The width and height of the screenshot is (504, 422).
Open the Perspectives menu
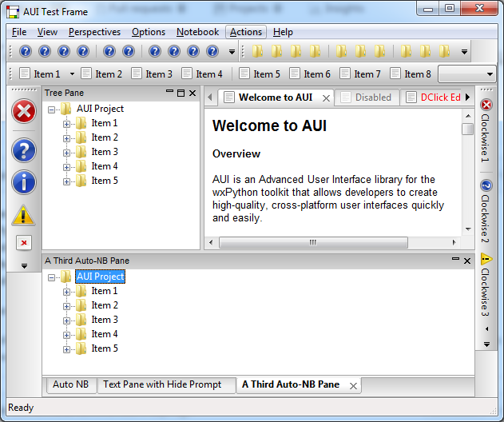[x=94, y=32]
